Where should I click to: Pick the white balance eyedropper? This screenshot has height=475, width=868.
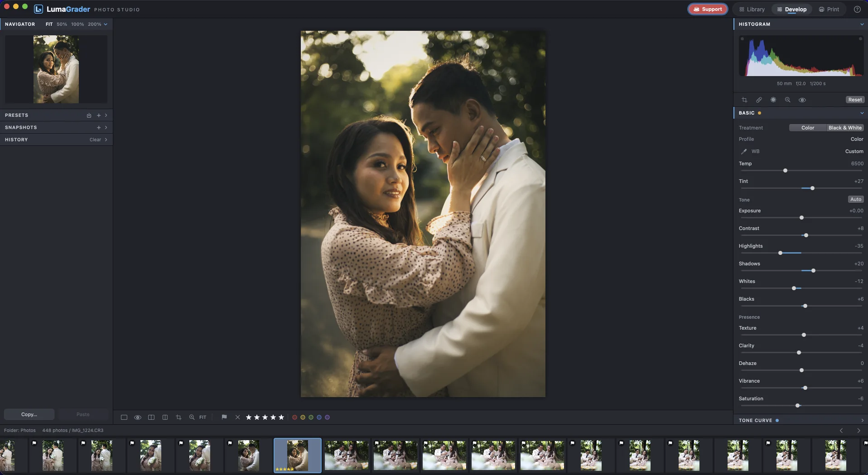[x=744, y=151]
